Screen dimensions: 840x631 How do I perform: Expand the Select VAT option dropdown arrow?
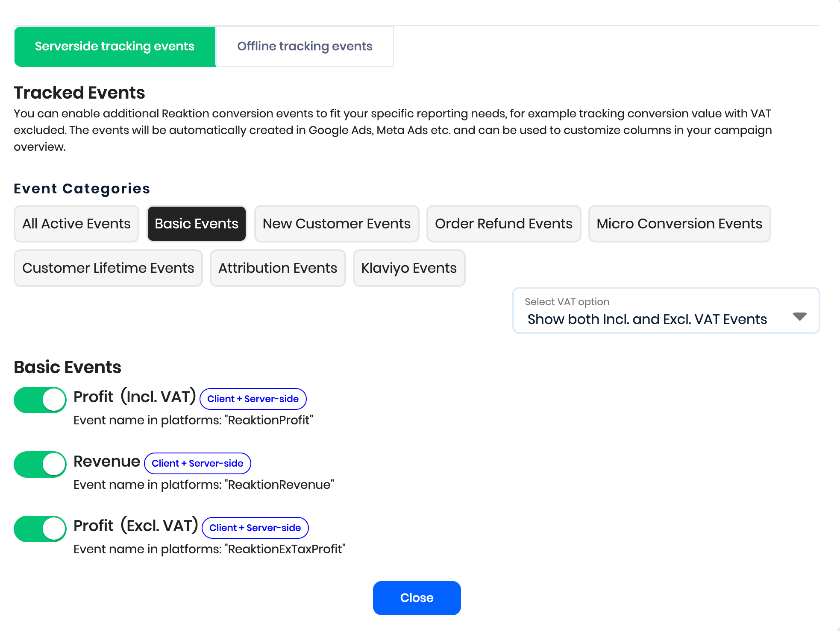pyautogui.click(x=799, y=316)
